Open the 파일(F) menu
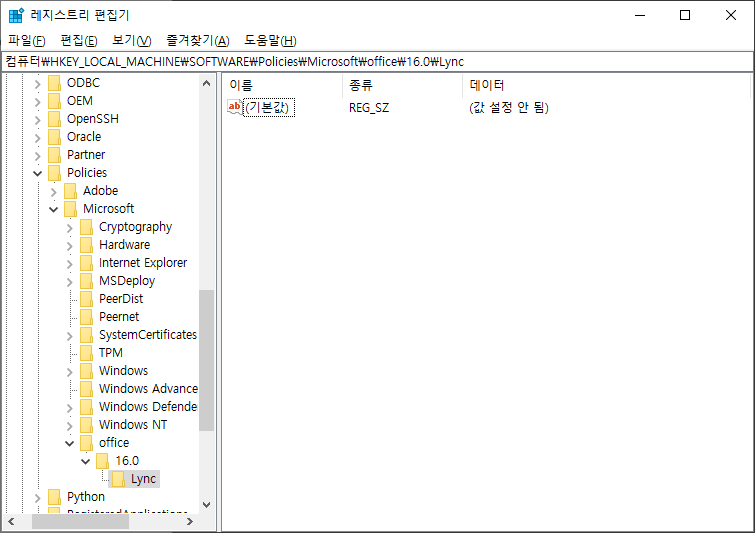 pyautogui.click(x=26, y=40)
